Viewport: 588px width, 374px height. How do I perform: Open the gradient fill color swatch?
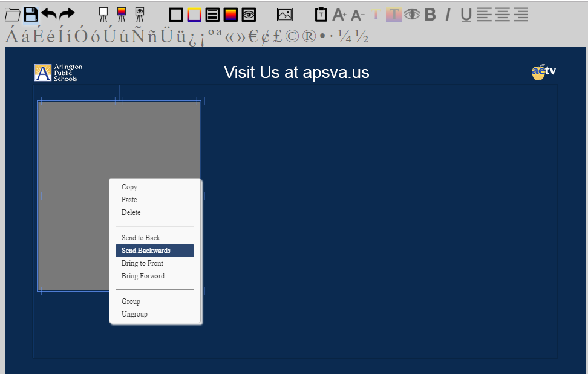click(230, 14)
